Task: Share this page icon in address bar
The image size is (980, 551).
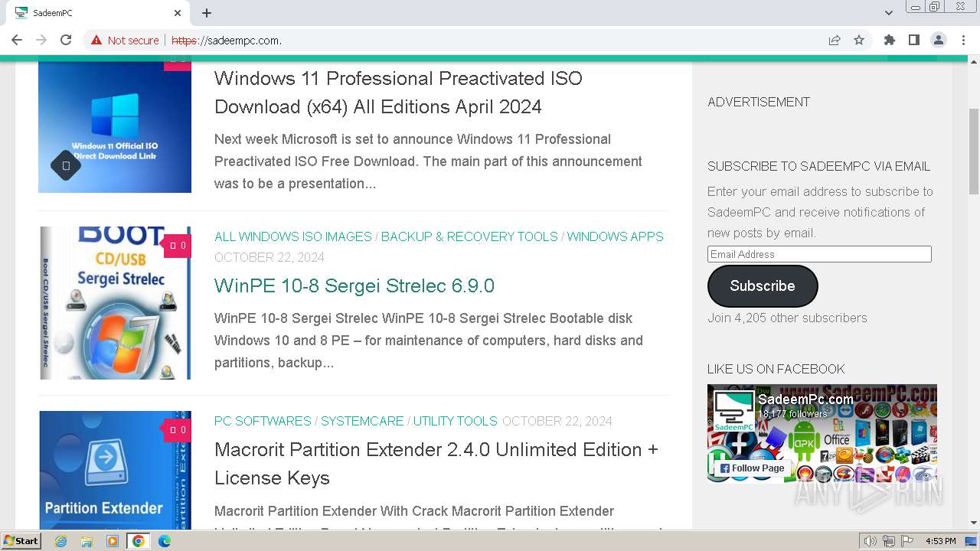Action: tap(835, 40)
